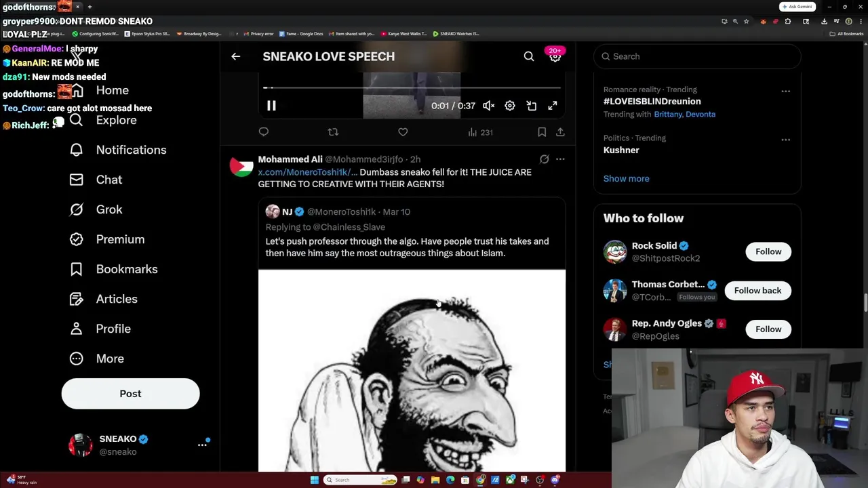The width and height of the screenshot is (868, 488).
Task: Open All Bookmarks folder
Action: [846, 34]
